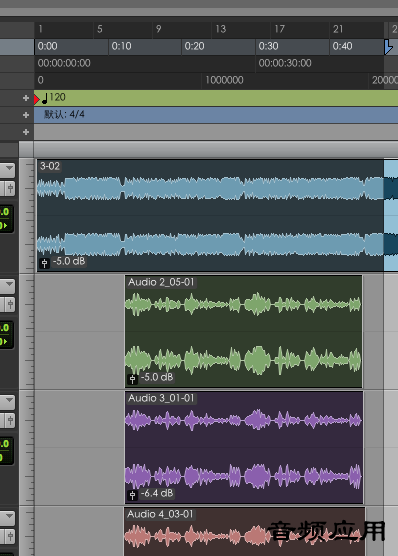Viewport: 398px width, 556px height.
Task: Open the clip gain fader on Audio 3_01-01
Action: 132,495
